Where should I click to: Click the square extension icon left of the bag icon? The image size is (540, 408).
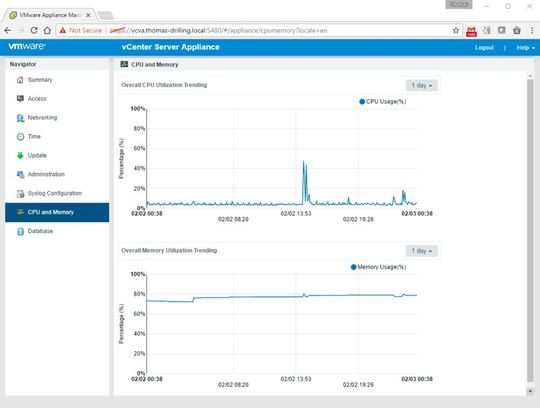click(501, 30)
